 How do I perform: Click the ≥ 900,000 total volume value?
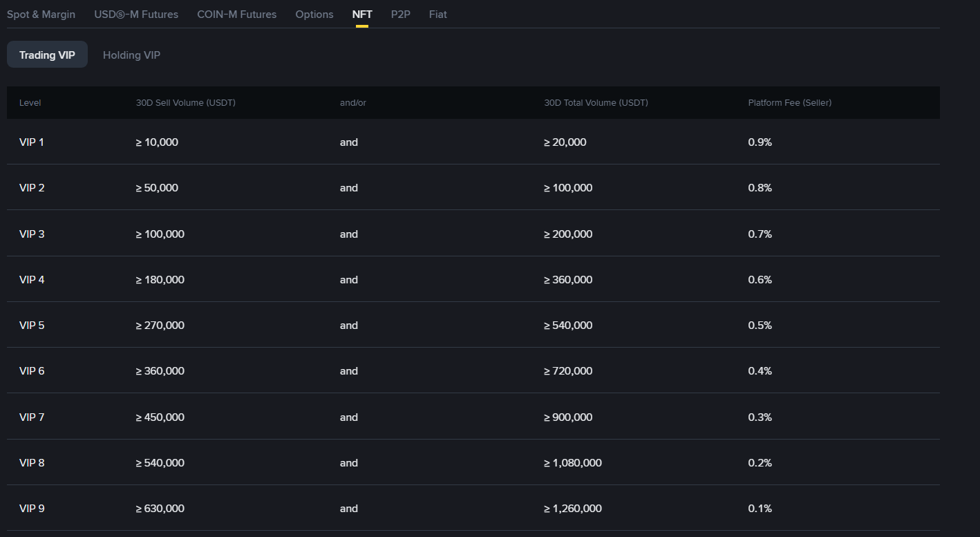(x=568, y=417)
